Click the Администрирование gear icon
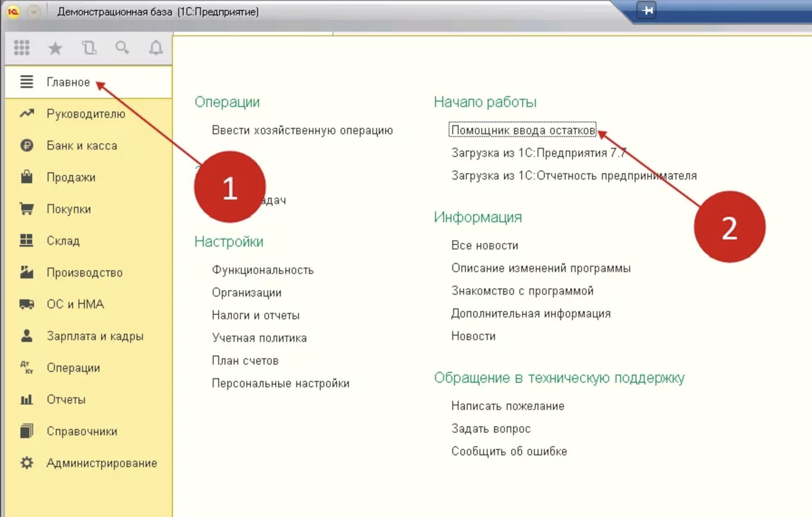This screenshot has width=812, height=517. click(27, 463)
